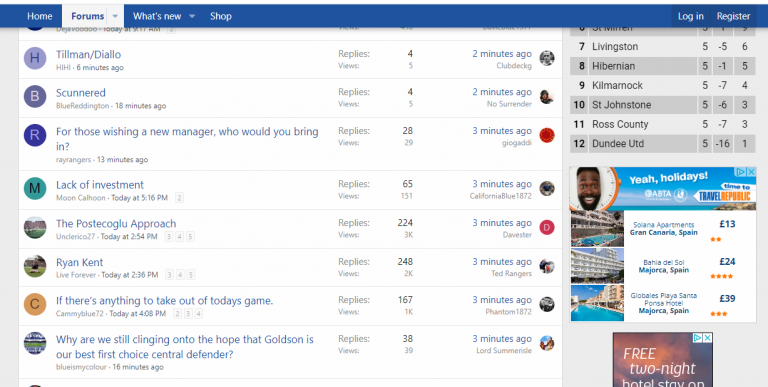Open Unclerico27's avatar on The Postecoglu Approach thread
Image resolution: width=768 pixels, height=387 pixels.
(x=35, y=228)
